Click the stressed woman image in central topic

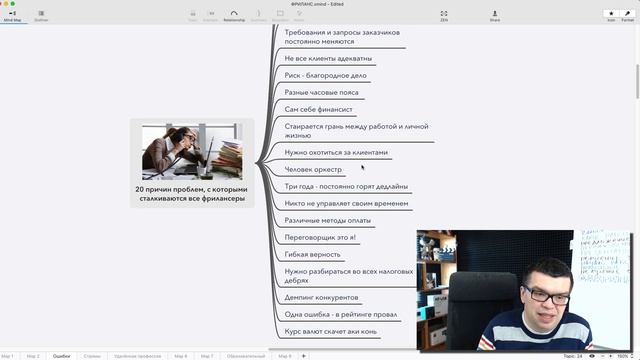pos(192,151)
